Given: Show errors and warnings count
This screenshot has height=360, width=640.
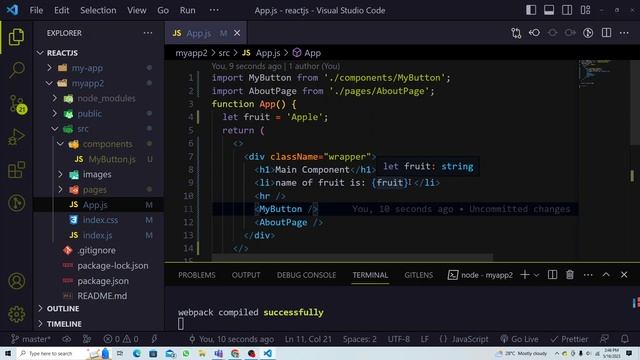Looking at the screenshot, I should click(121, 339).
